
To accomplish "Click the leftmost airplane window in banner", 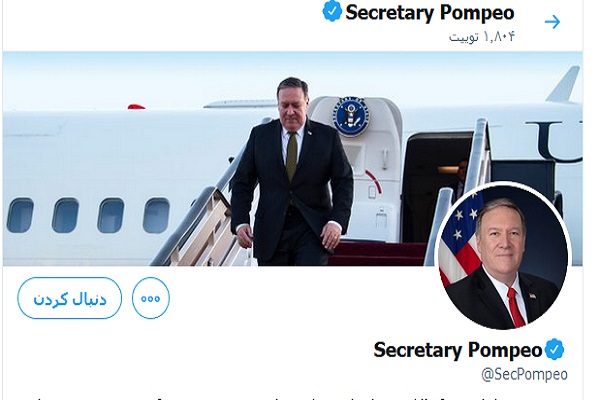I will point(20,214).
